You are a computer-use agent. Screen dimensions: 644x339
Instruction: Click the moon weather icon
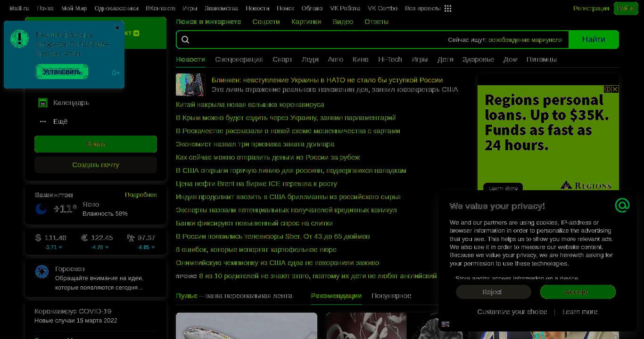[41, 209]
